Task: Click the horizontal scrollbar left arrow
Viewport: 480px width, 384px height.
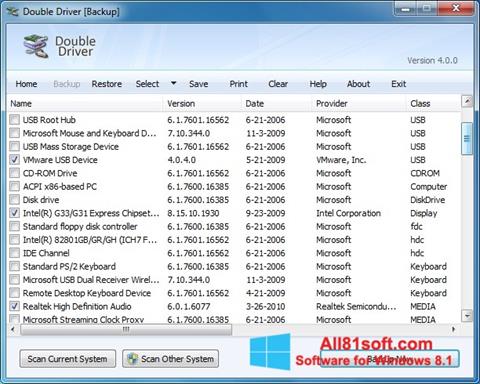Action: coord(13,329)
